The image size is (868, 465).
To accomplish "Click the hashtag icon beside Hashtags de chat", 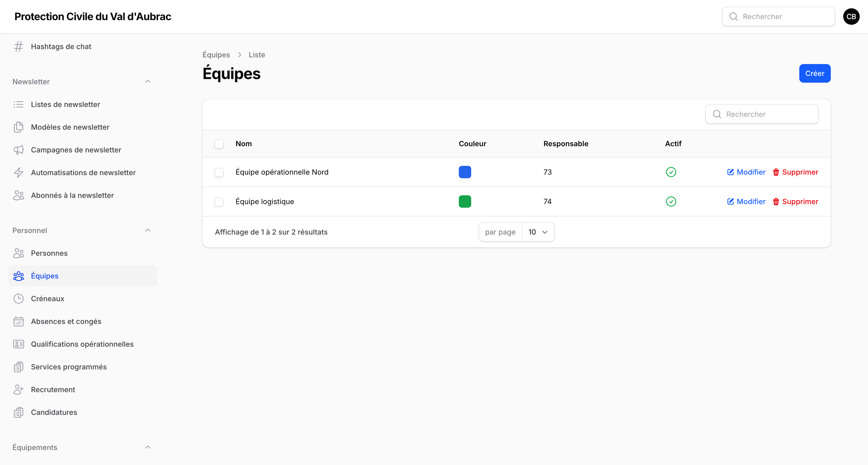I will pos(19,47).
